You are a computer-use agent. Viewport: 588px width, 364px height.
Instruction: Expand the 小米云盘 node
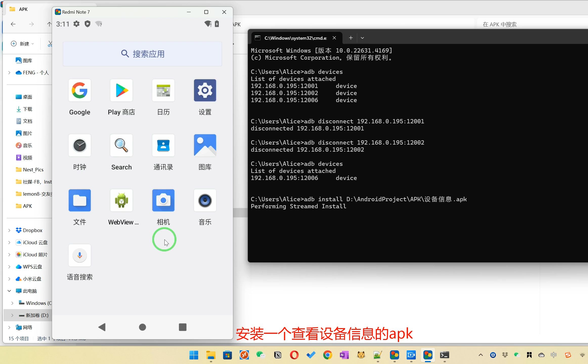coord(9,279)
